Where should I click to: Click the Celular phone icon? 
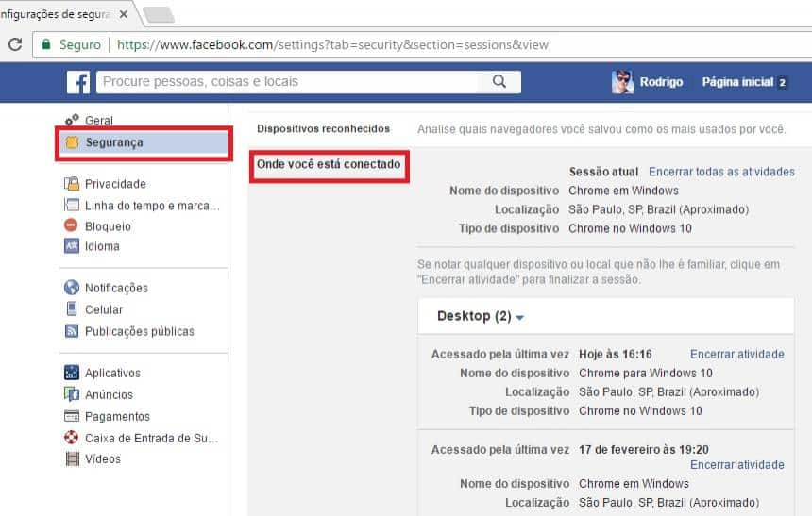pyautogui.click(x=72, y=309)
